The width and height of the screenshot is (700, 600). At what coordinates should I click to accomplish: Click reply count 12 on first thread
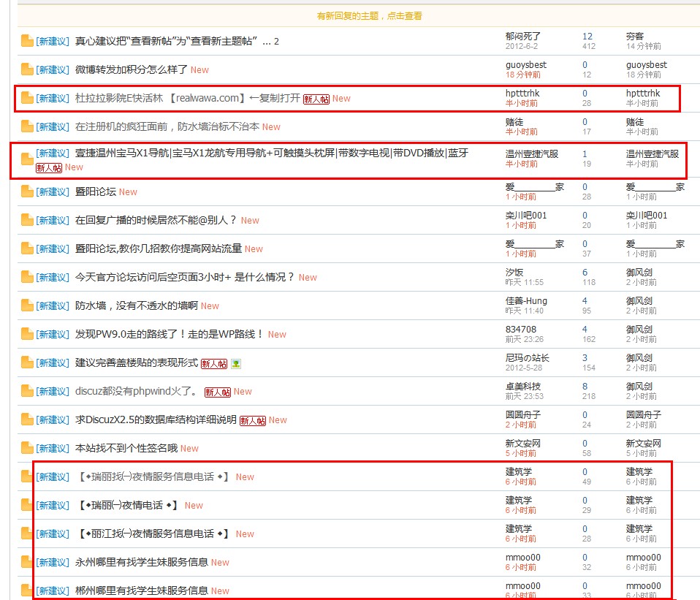(587, 36)
